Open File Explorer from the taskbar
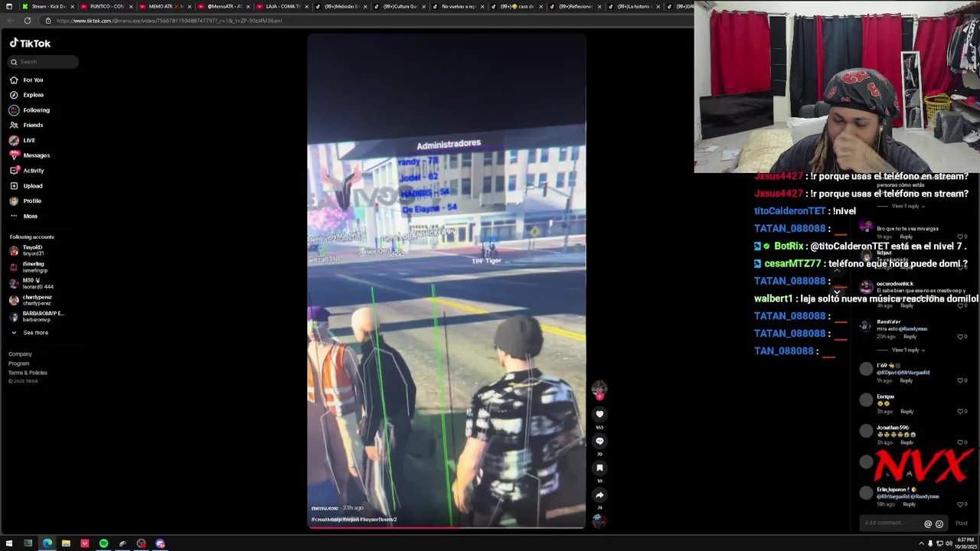The width and height of the screenshot is (980, 551). pos(66,543)
